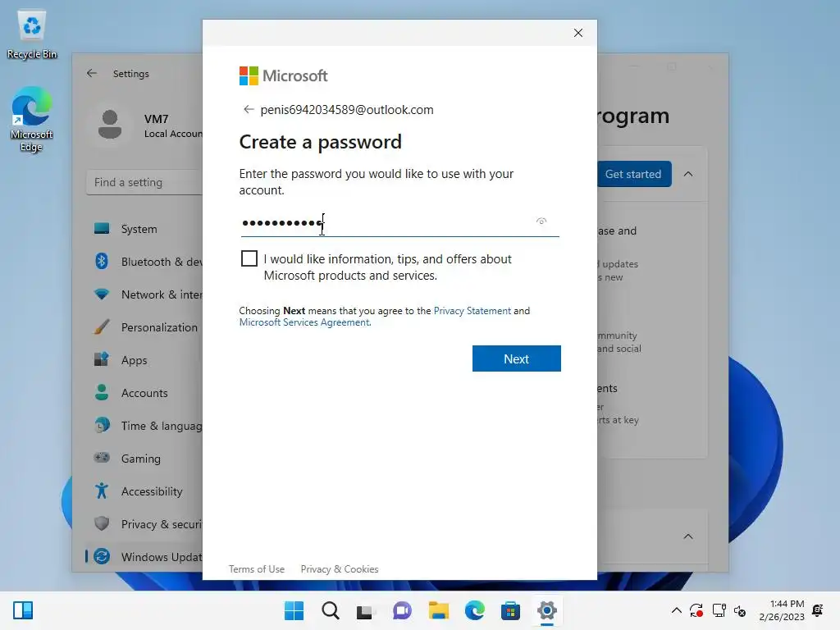Click the Settings gear on the taskbar
This screenshot has height=630, width=840.
tap(547, 610)
